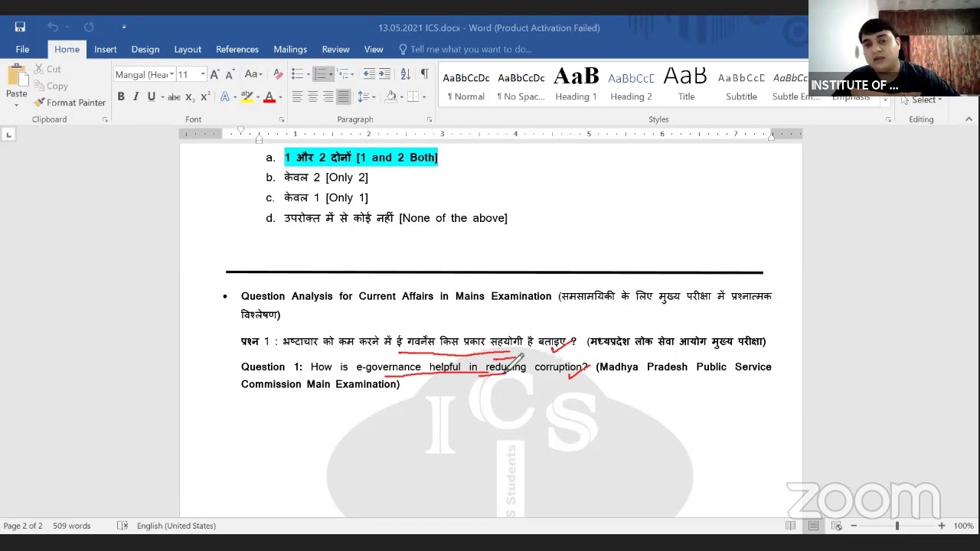
Task: Open the File menu
Action: (22, 49)
